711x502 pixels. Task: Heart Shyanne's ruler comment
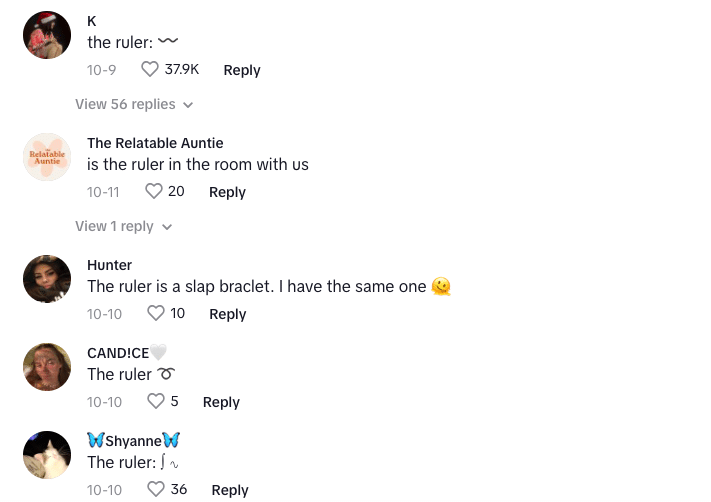tap(156, 489)
